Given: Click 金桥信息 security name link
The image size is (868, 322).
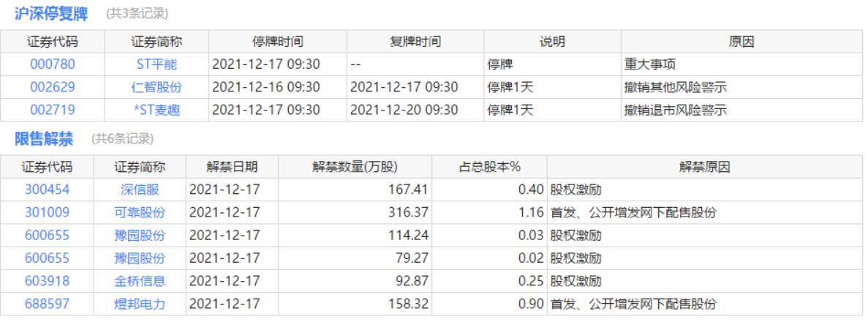Looking at the screenshot, I should click(x=140, y=281).
